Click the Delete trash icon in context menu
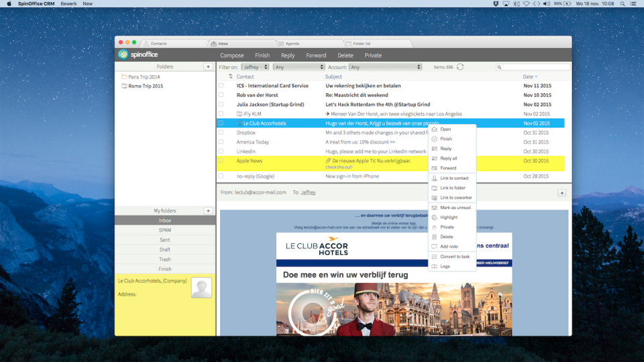Image resolution: width=644 pixels, height=362 pixels. click(434, 237)
